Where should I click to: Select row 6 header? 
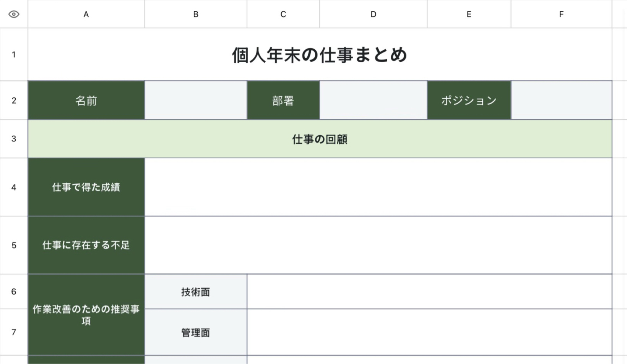(14, 291)
